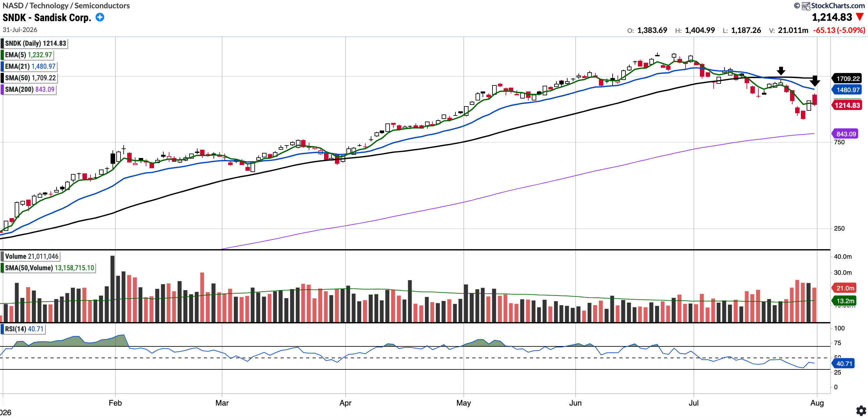
Task: Click the 30.0m volume axis label
Action: tap(843, 272)
